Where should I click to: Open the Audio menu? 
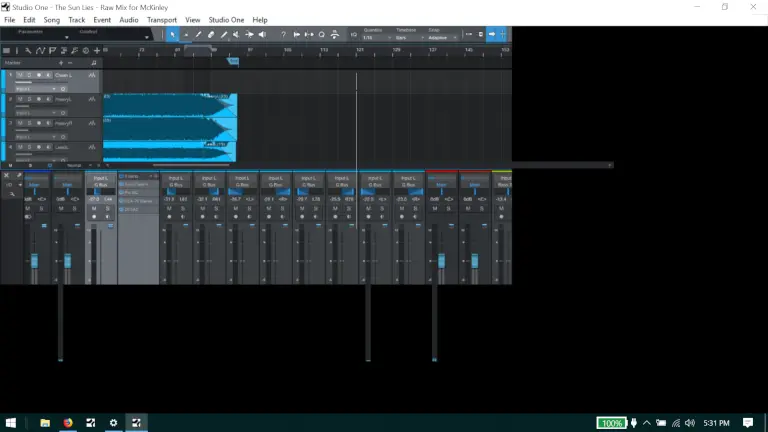coord(129,20)
